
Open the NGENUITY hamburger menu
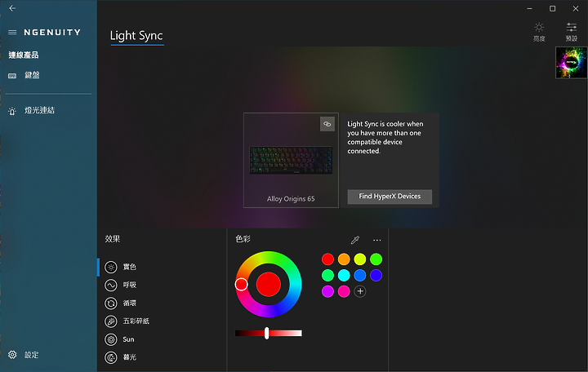pyautogui.click(x=12, y=32)
